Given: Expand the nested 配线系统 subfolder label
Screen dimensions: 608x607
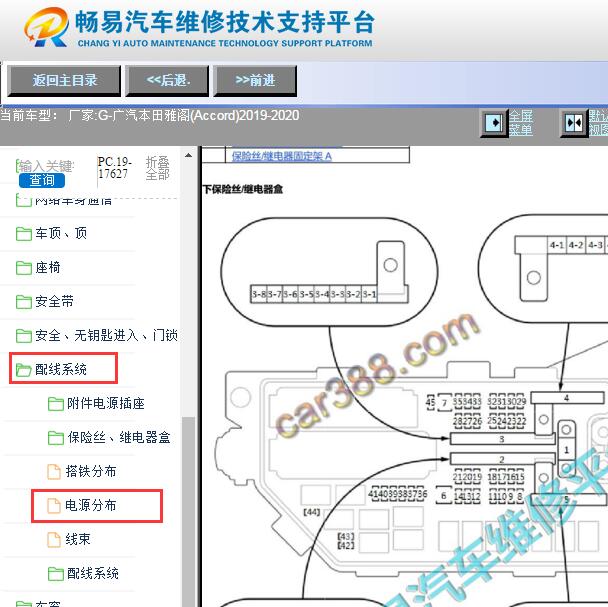Looking at the screenshot, I should click(93, 573).
